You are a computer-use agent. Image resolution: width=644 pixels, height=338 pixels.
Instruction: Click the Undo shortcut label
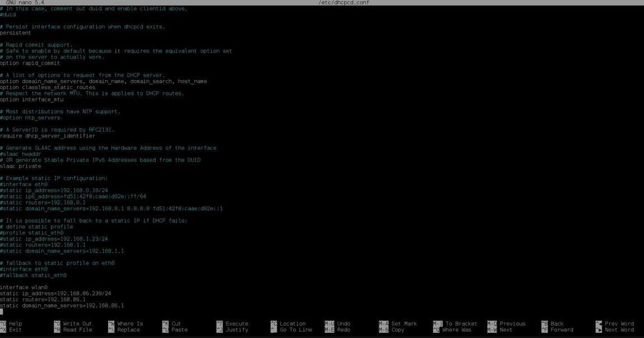(x=343, y=324)
